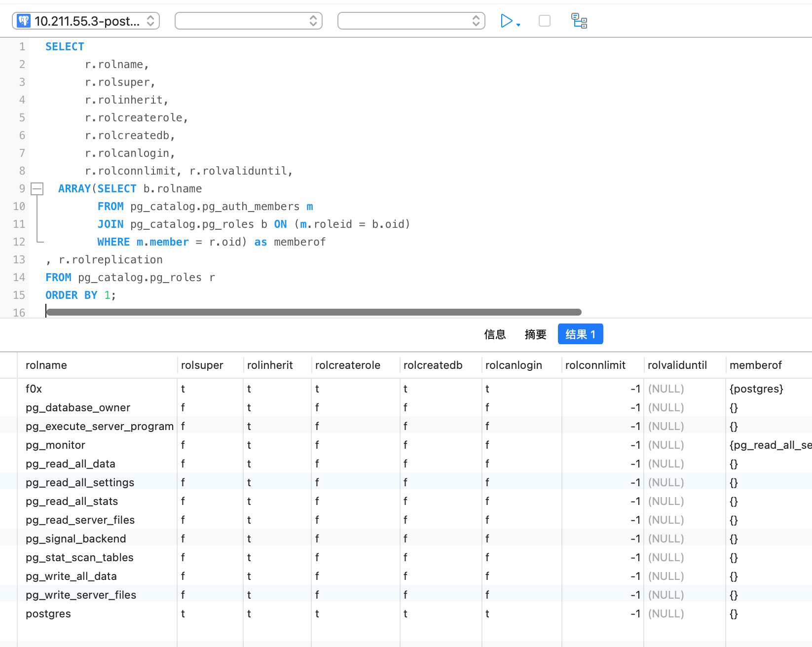Select the {postgres} memberof cell

[756, 389]
